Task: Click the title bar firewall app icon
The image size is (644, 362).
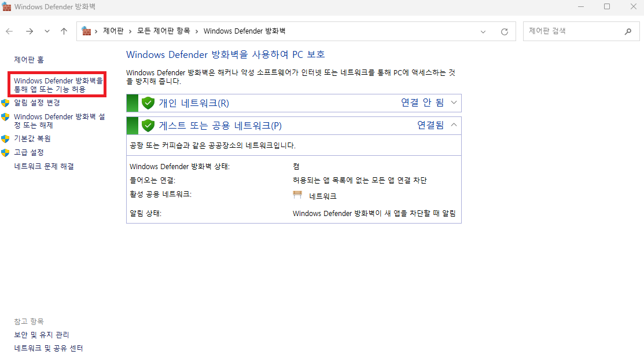Action: [6, 6]
